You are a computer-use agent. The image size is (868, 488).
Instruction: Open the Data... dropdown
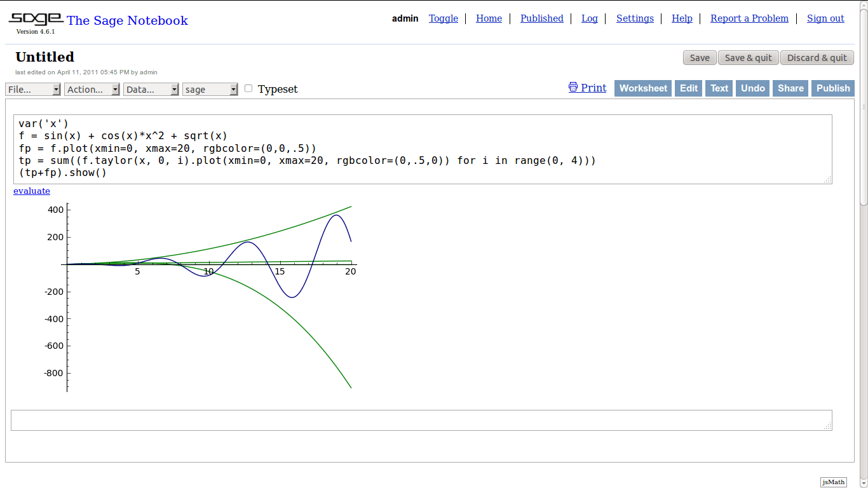[x=151, y=89]
